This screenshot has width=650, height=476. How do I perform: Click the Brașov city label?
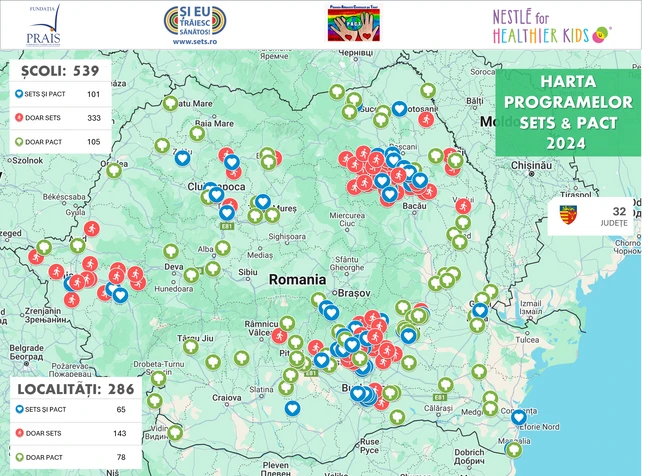tap(354, 293)
